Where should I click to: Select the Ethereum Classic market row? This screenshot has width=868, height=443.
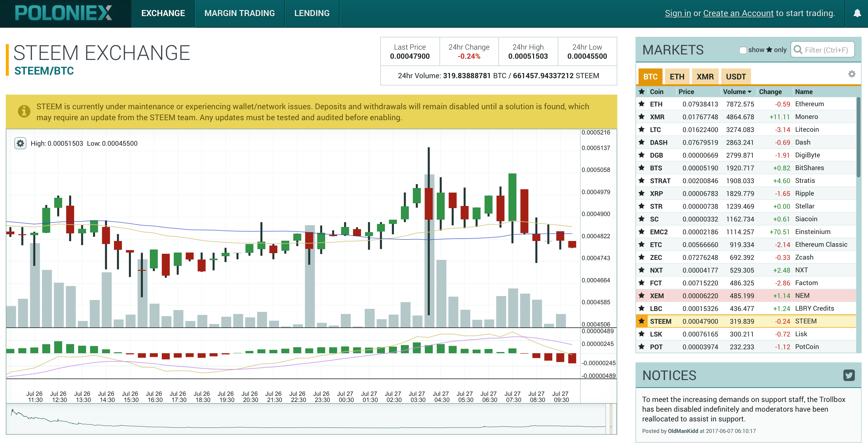pyautogui.click(x=746, y=245)
